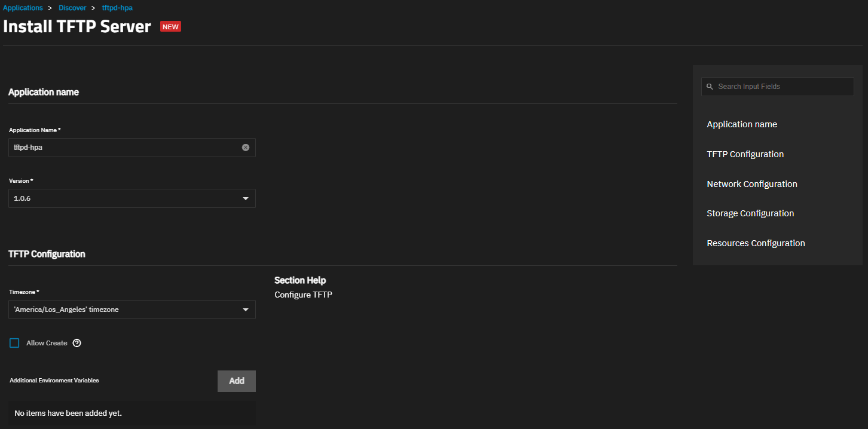Click the Timezone dropdown arrow
868x429 pixels.
pyautogui.click(x=246, y=310)
